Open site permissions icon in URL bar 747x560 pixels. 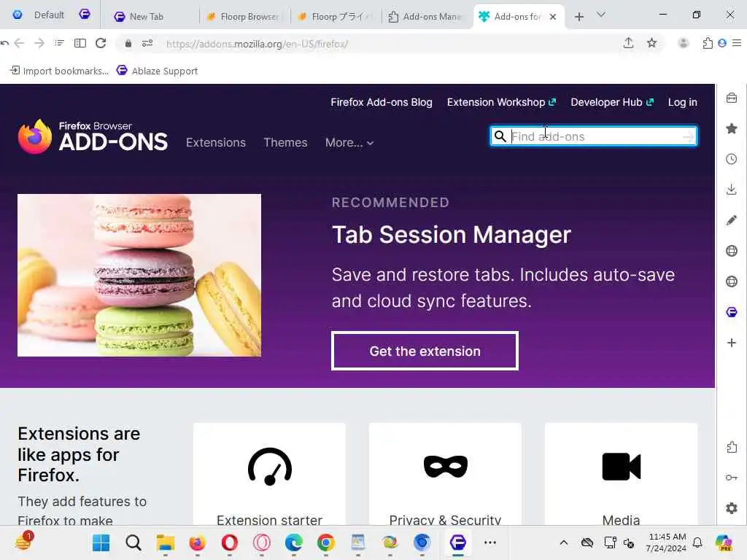[147, 43]
